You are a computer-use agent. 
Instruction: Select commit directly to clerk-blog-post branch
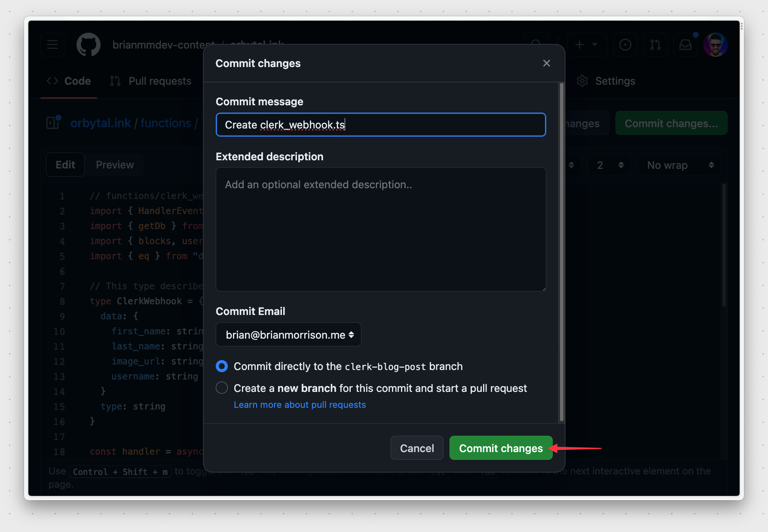(x=222, y=366)
